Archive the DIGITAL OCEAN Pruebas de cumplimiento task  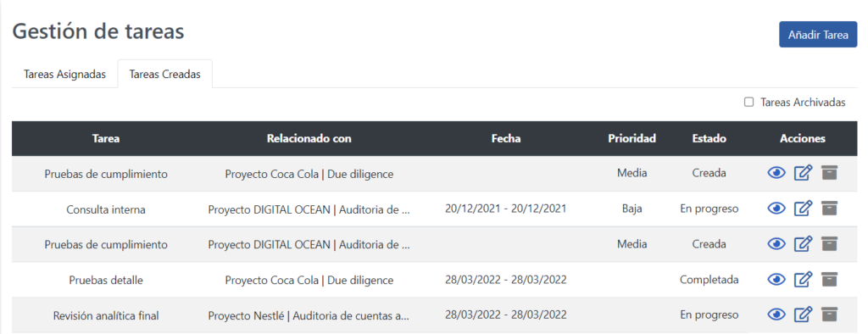click(x=829, y=243)
